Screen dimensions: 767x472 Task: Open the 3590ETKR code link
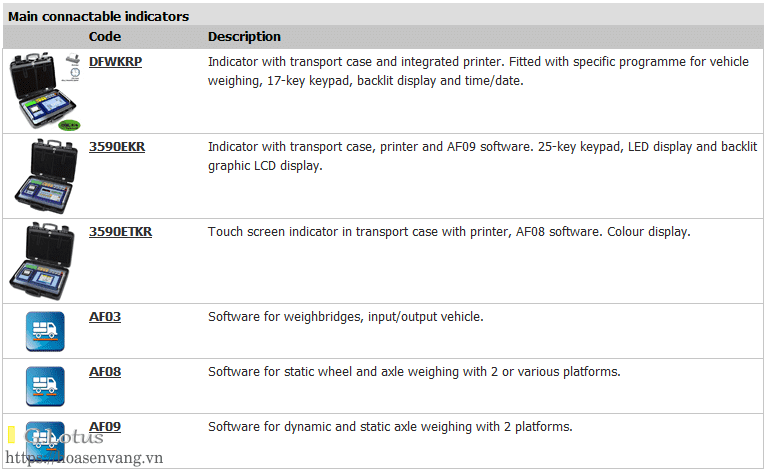pyautogui.click(x=120, y=232)
